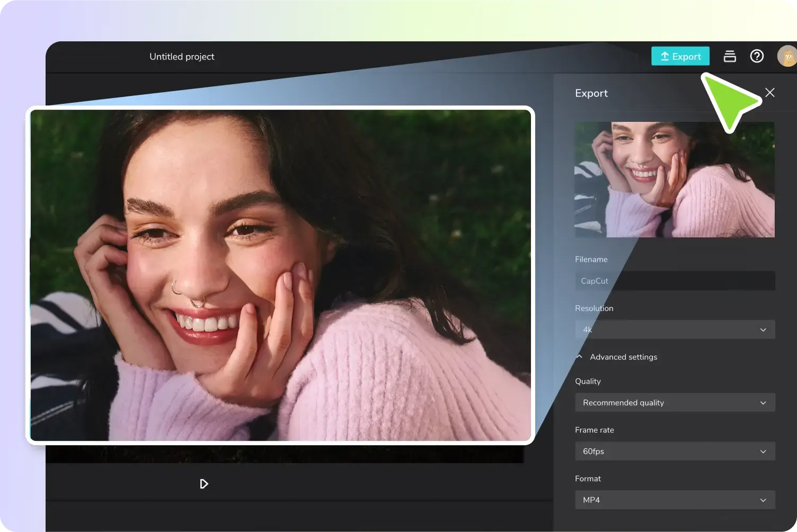
Task: Open the stacked layers panel icon
Action: tap(730, 56)
